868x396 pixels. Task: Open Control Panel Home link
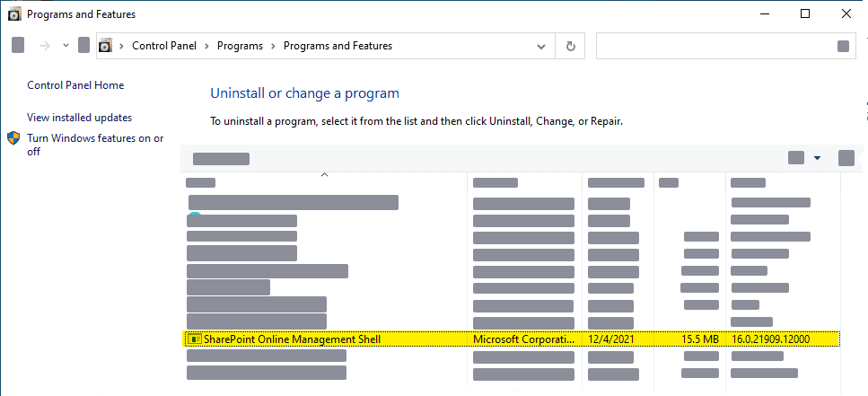(x=75, y=85)
